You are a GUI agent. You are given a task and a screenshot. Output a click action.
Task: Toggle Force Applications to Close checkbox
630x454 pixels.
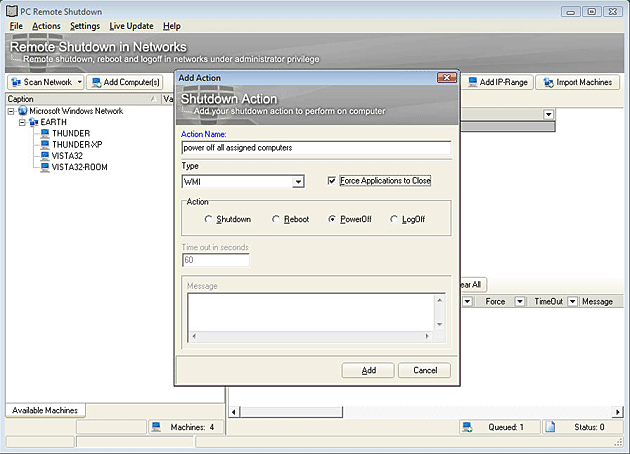coord(333,181)
